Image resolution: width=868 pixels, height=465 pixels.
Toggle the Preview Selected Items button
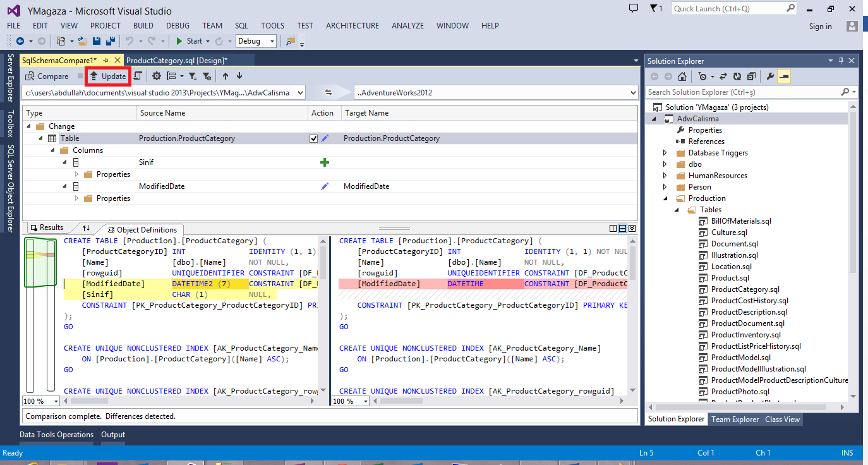tap(783, 76)
